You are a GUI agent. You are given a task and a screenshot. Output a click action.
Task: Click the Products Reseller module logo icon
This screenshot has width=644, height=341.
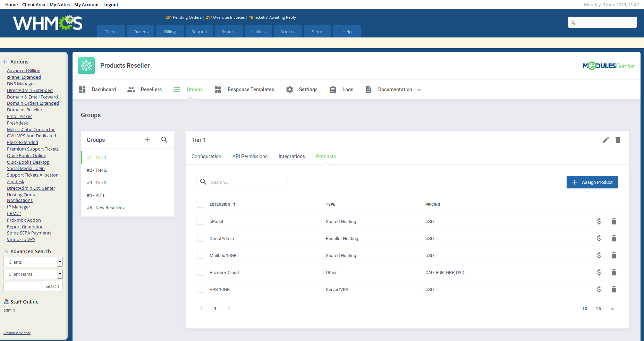pyautogui.click(x=86, y=66)
